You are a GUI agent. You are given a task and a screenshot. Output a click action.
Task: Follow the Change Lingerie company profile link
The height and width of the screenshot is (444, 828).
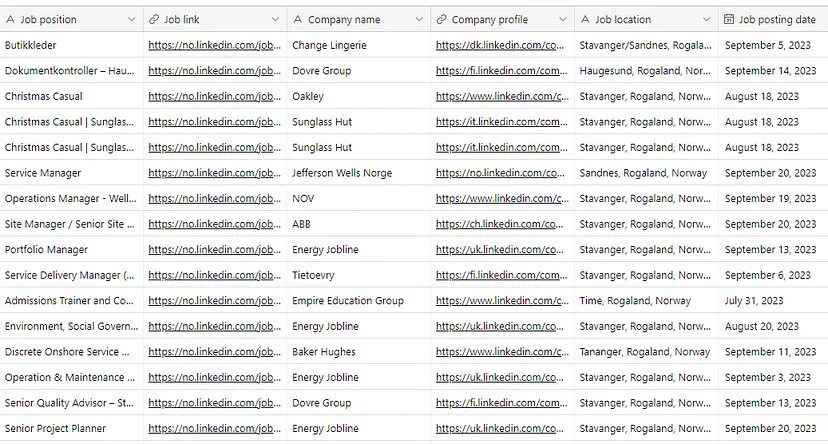502,45
